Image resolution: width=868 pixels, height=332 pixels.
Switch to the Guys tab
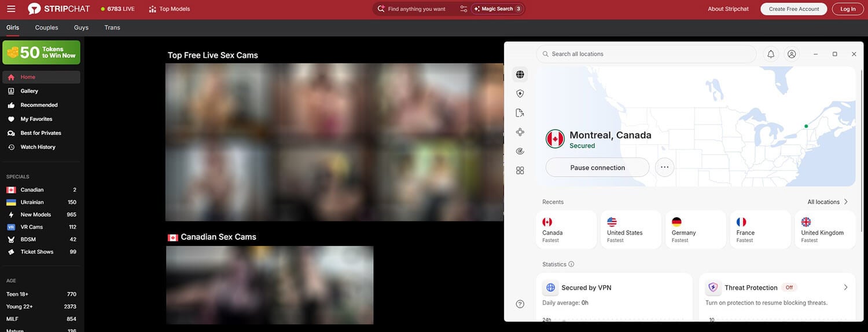tap(81, 27)
